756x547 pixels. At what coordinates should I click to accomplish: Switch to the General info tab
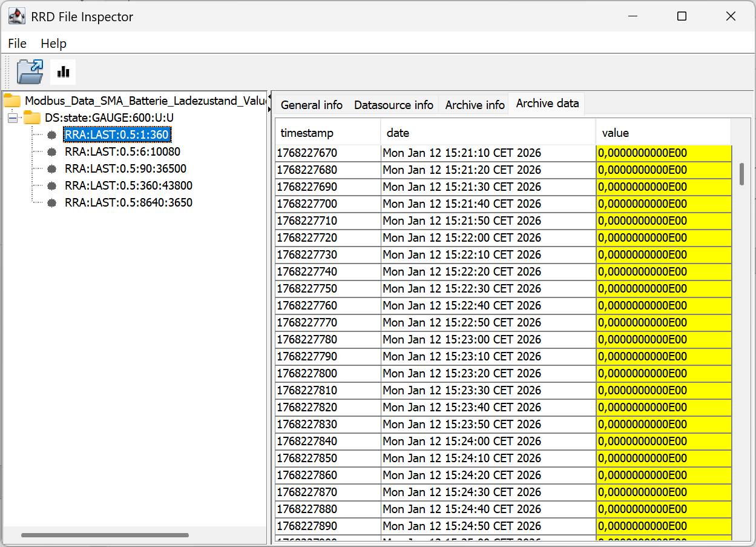pyautogui.click(x=311, y=105)
